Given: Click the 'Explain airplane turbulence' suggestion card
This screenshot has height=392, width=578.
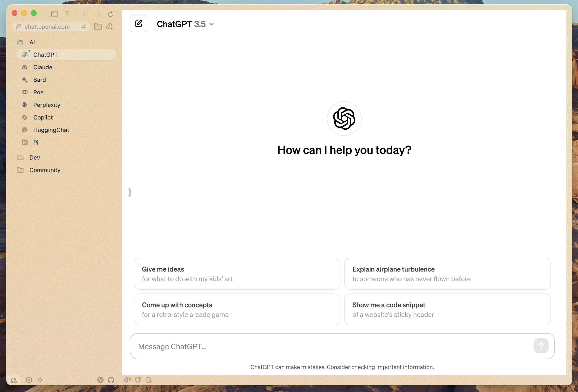Looking at the screenshot, I should (447, 273).
